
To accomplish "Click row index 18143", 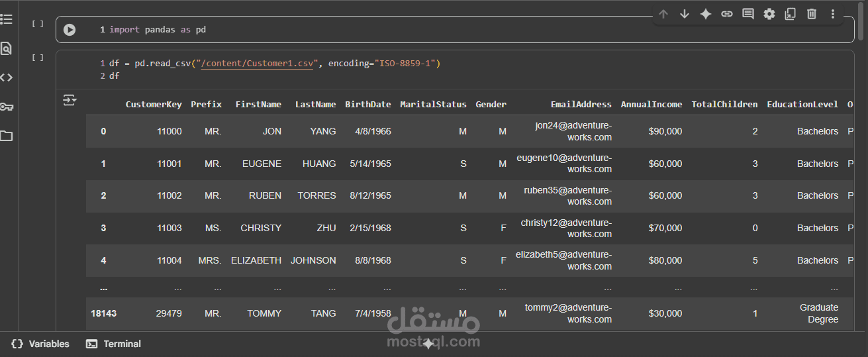I will 103,313.
